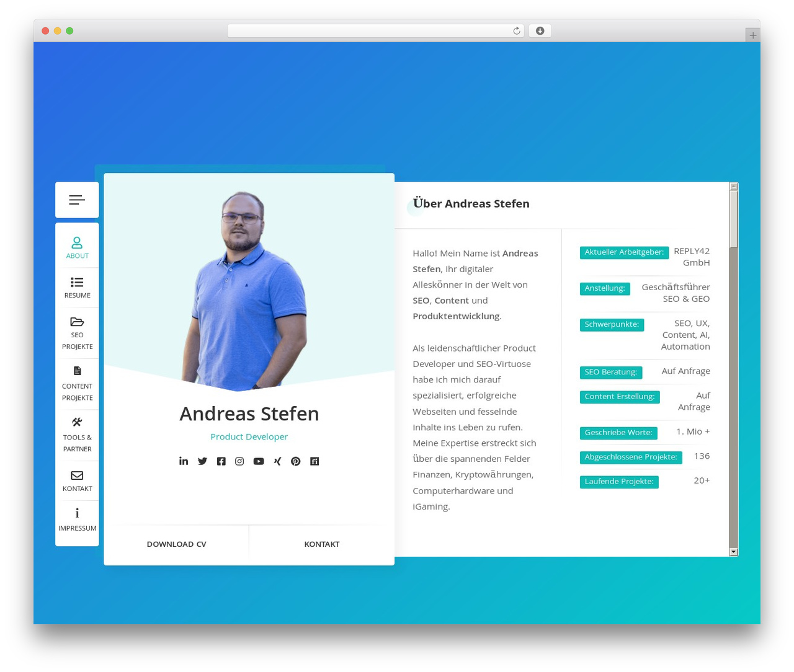This screenshot has height=672, width=794.
Task: Open the Impressum section
Action: tap(77, 520)
